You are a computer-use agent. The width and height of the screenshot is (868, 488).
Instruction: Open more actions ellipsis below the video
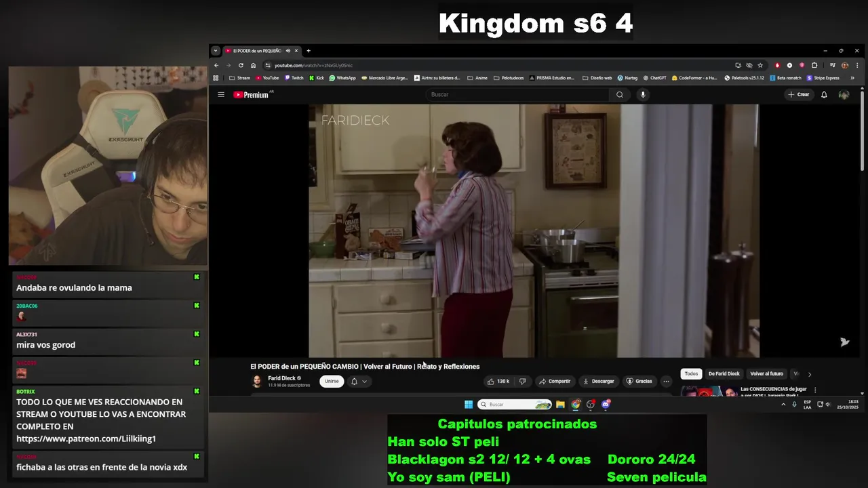click(666, 382)
